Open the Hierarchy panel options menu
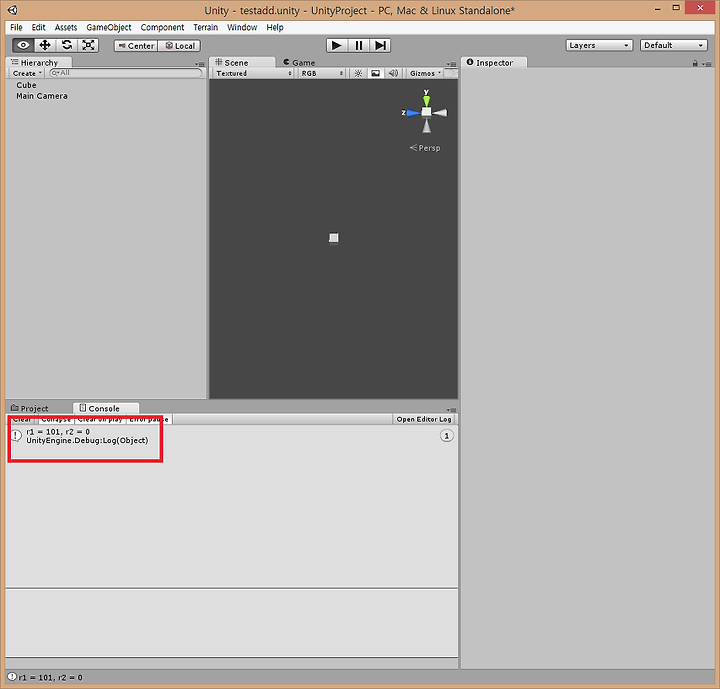 [200, 64]
